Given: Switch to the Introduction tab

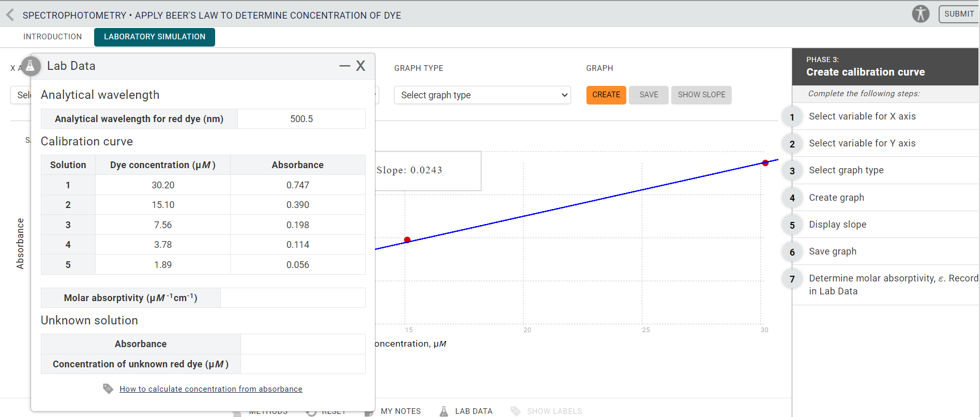Looking at the screenshot, I should coord(52,37).
